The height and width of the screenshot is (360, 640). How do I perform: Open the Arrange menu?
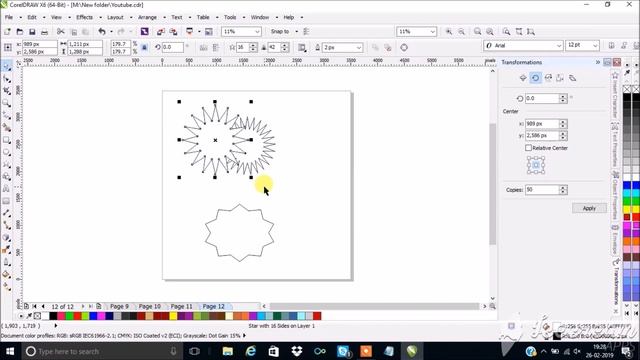pos(147,17)
